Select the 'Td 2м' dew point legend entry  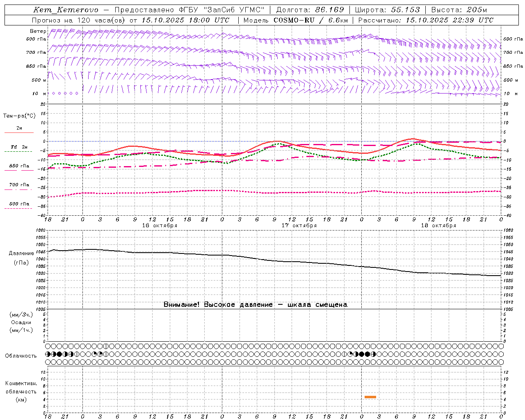tap(19, 147)
